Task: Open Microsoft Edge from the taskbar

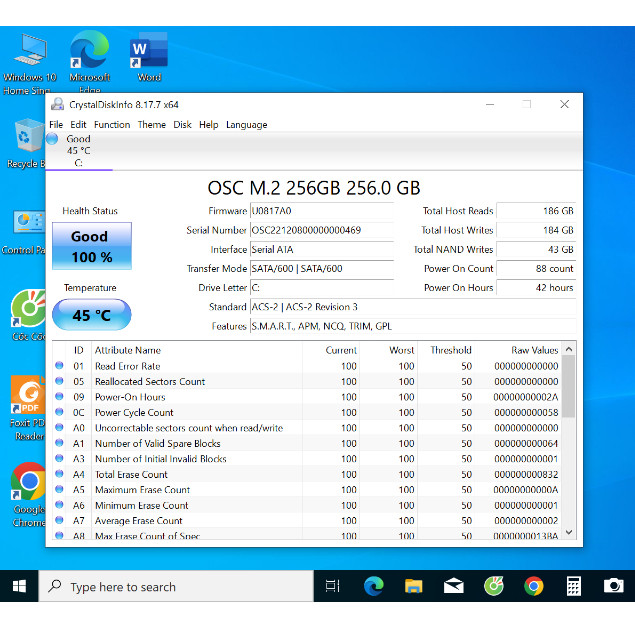Action: [x=373, y=586]
